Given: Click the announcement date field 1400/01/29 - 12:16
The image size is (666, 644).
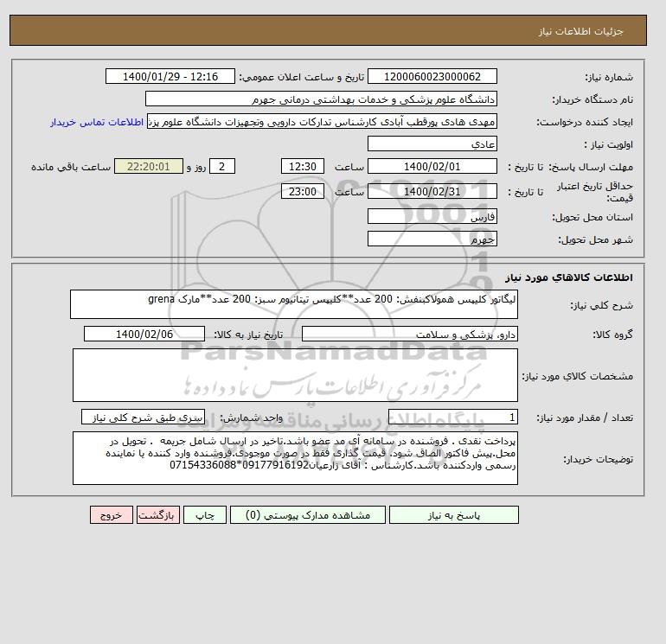Looking at the screenshot, I should coord(170,76).
